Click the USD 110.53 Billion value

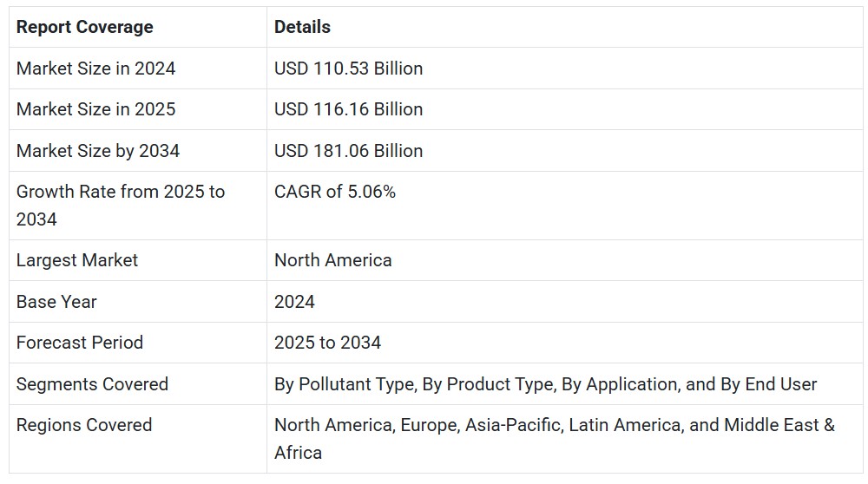point(348,69)
